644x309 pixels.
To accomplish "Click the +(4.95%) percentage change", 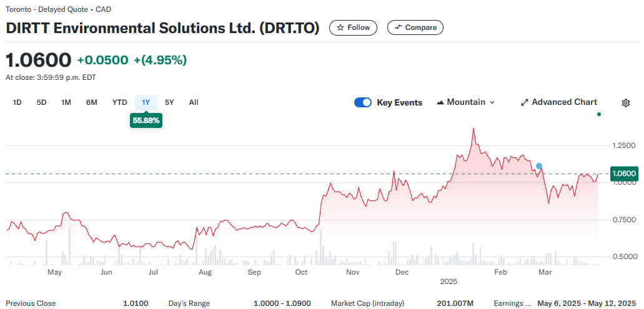I will [x=160, y=61].
